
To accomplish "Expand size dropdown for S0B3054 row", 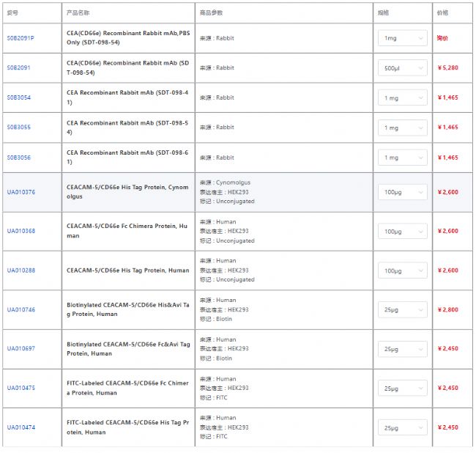I will (402, 97).
